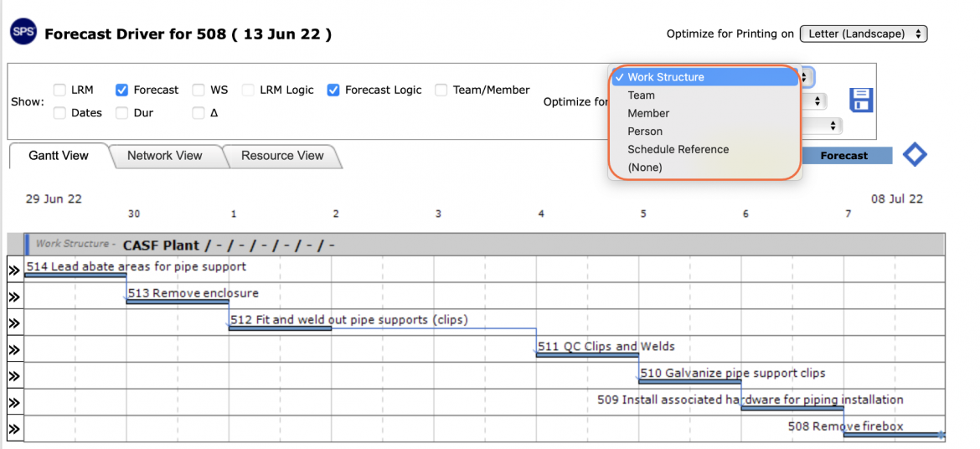Click the Forecast legend bar
The height and width of the screenshot is (449, 980).
pyautogui.click(x=846, y=156)
